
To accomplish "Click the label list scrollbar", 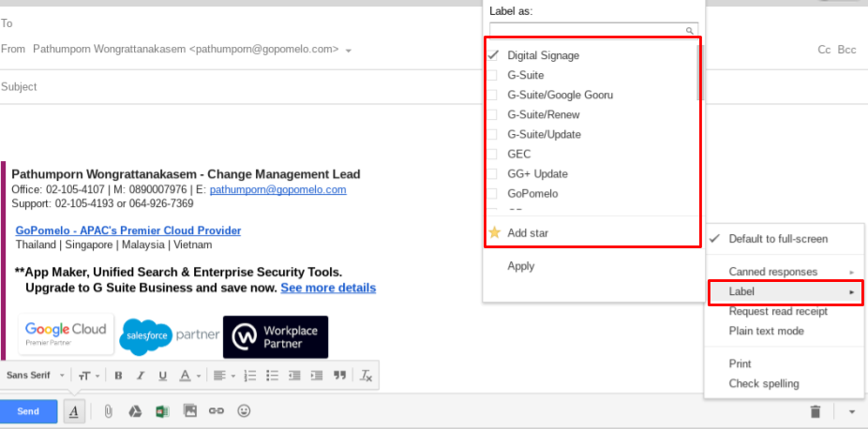I will [x=699, y=73].
